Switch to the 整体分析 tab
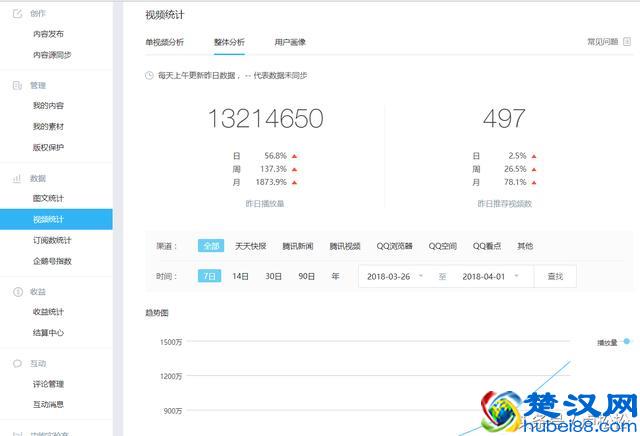 [229, 42]
